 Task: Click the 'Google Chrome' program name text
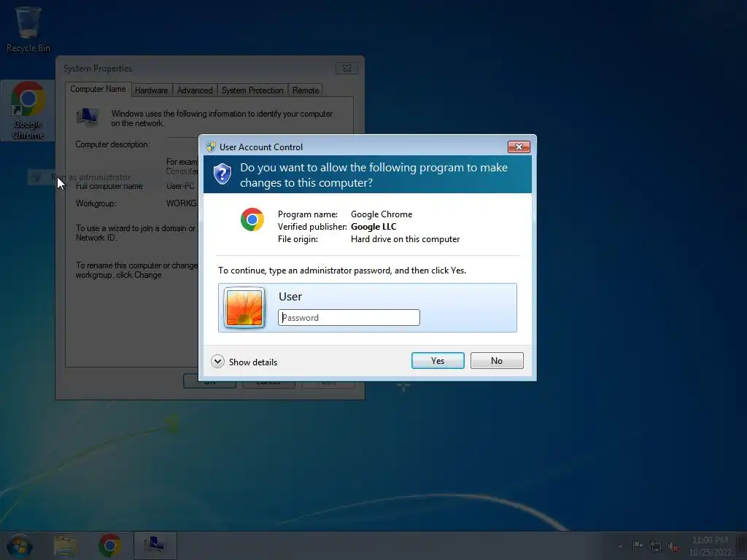click(382, 214)
